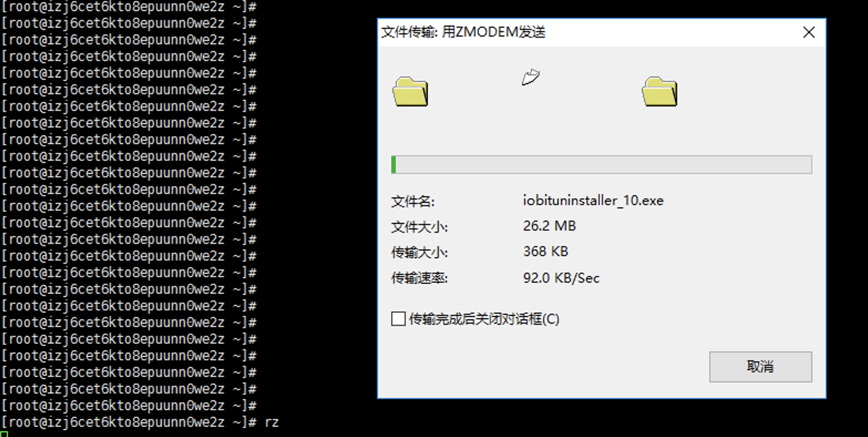
Task: Click the 传输速率: label
Action: coord(419,278)
